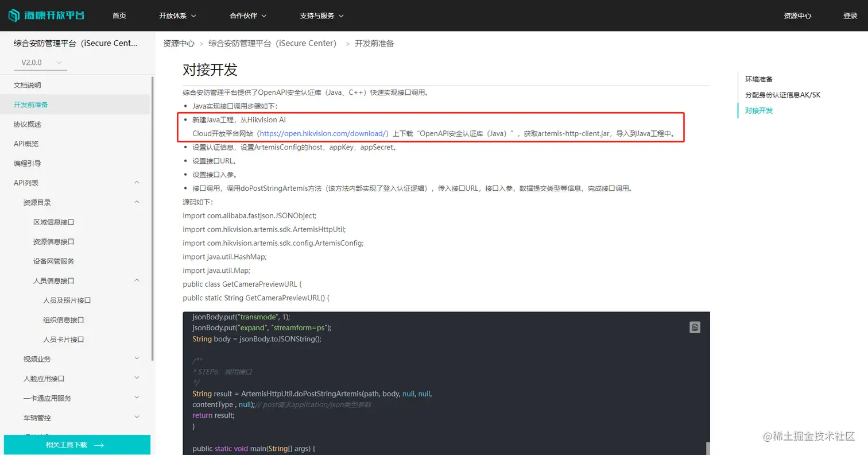Open the 首页 menu item
Screen dimensions: 868x455
click(119, 16)
